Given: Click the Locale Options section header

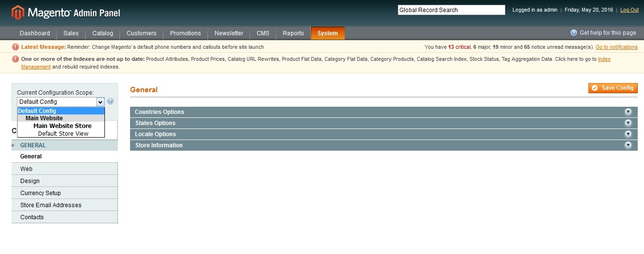Looking at the screenshot, I should click(x=384, y=134).
